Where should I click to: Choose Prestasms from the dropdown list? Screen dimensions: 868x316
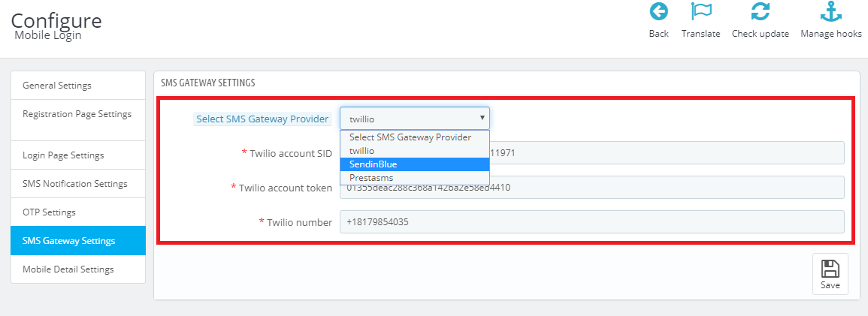pos(415,177)
